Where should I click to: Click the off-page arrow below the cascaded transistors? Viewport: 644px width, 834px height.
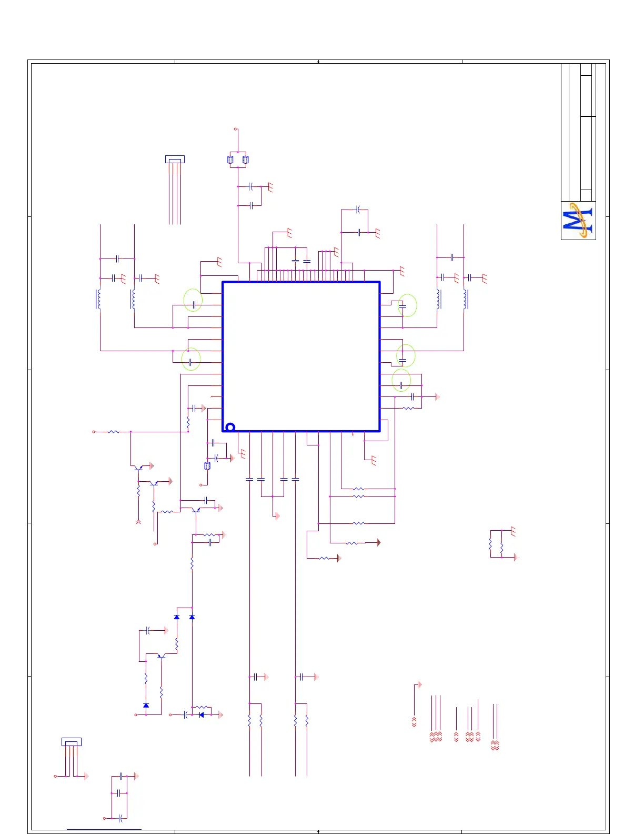click(138, 522)
